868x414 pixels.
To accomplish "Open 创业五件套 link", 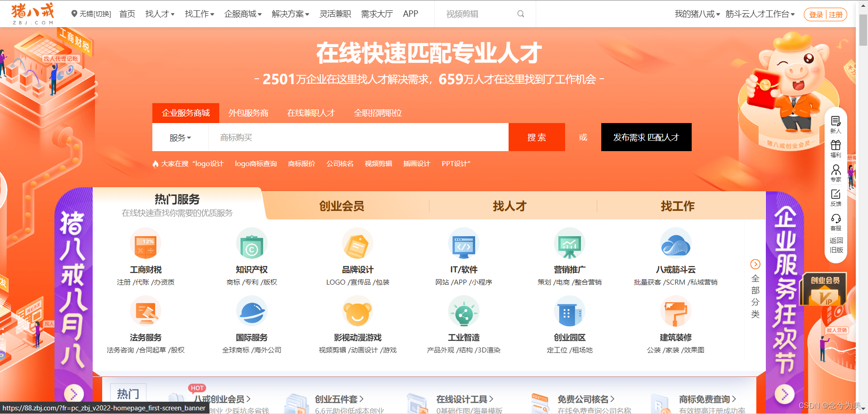I will click(x=339, y=399).
